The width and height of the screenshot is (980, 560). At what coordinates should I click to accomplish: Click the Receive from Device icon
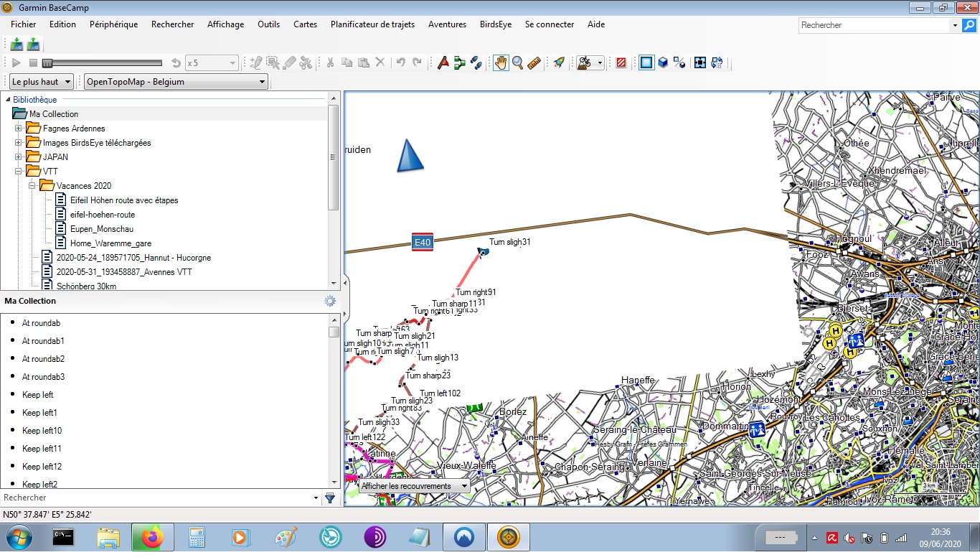pos(33,45)
